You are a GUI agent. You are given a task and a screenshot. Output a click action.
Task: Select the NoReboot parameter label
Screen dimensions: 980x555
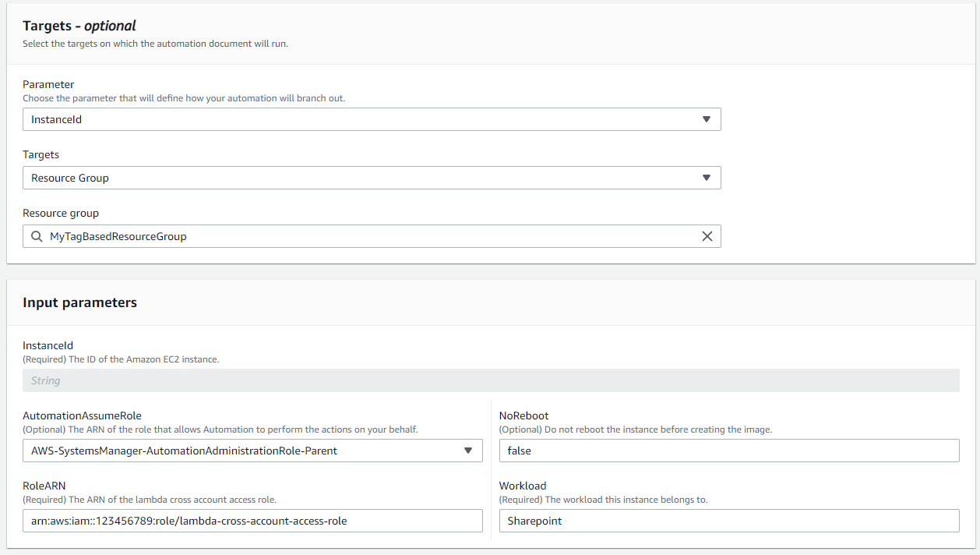(523, 415)
